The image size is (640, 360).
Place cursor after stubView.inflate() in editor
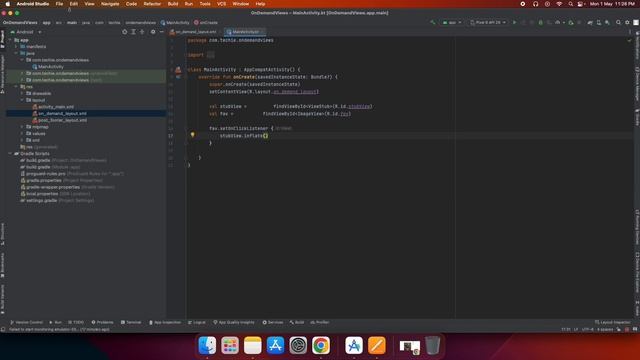269,136
